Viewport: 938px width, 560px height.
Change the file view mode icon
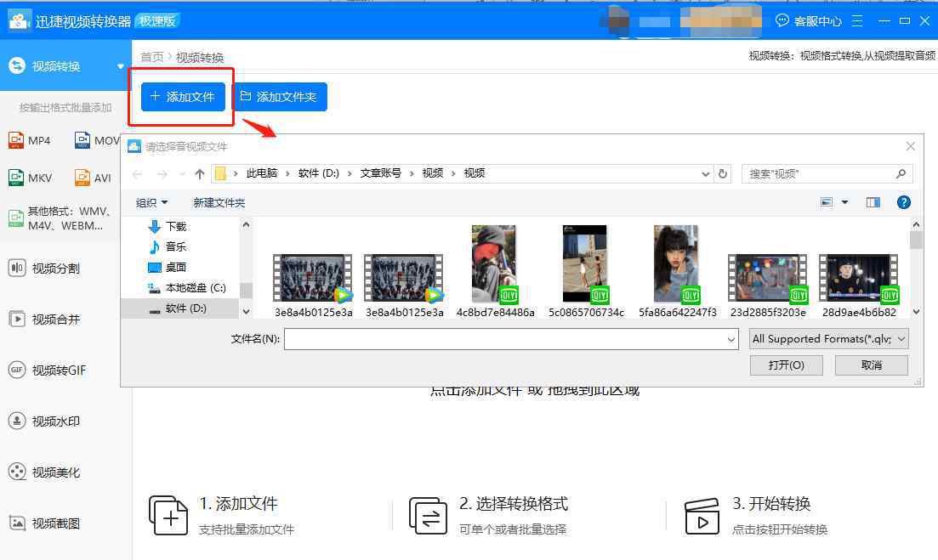click(x=827, y=202)
